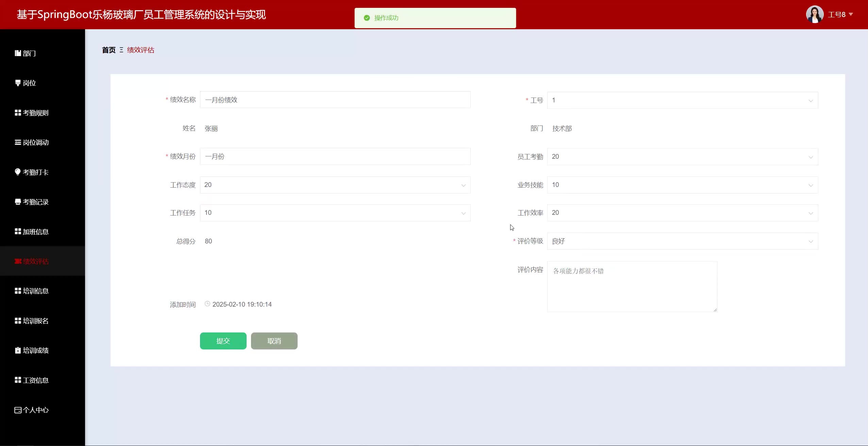The image size is (868, 446).
Task: Click the 取消 button
Action: (x=274, y=341)
